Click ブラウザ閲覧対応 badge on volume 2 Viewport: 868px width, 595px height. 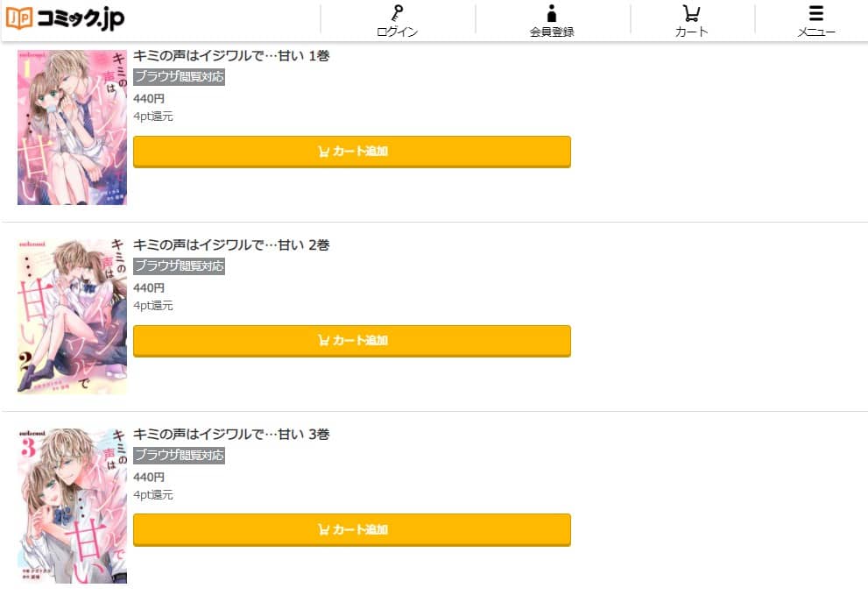coord(179,266)
